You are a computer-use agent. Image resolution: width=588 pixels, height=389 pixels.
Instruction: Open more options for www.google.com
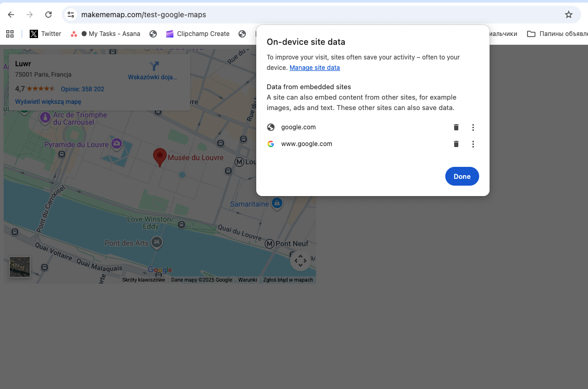pos(473,144)
